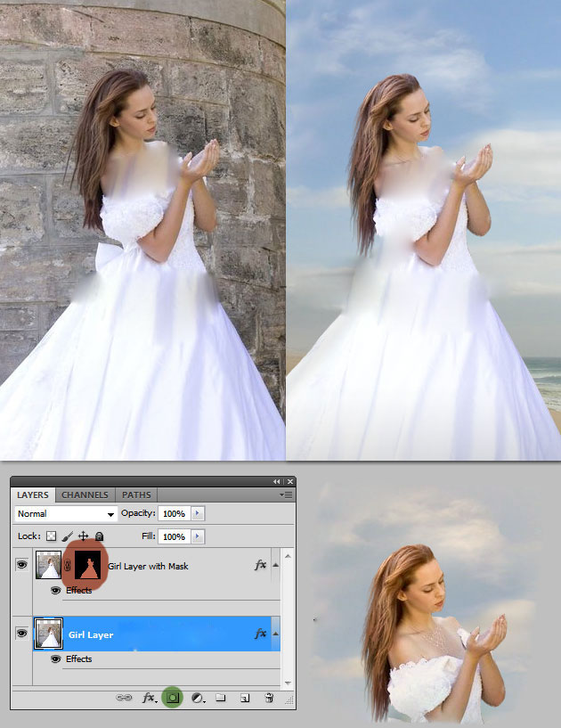Open the layer style fx menu at panel bottom
The width and height of the screenshot is (561, 728).
click(150, 699)
